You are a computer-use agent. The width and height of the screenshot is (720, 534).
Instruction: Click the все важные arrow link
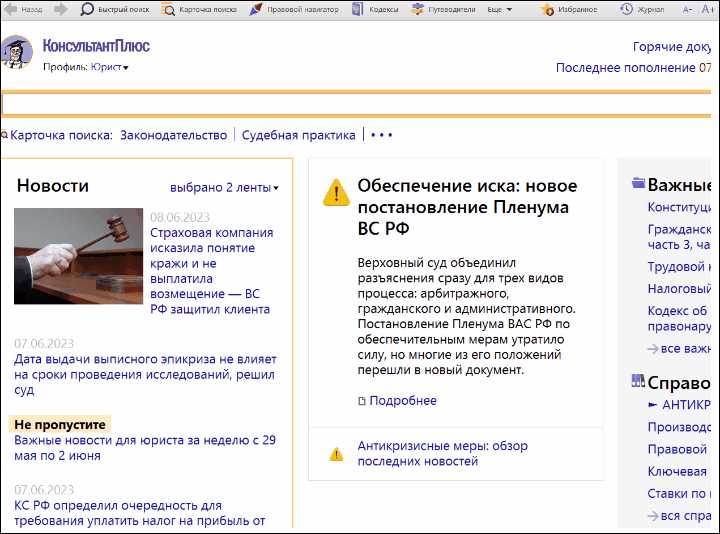[679, 349]
